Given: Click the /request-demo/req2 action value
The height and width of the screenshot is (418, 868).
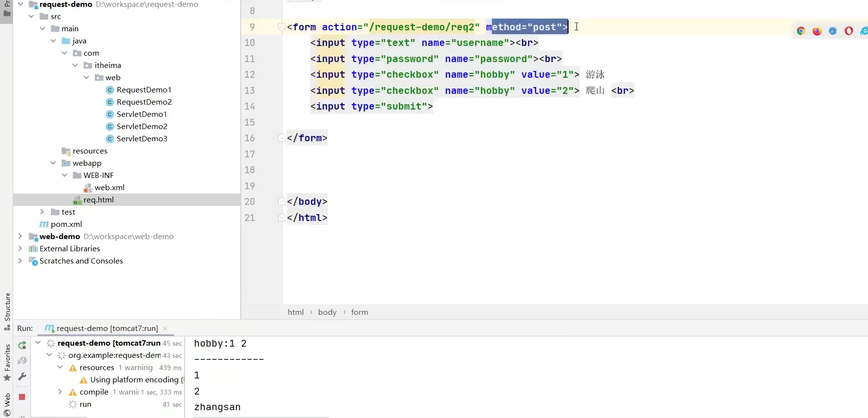Looking at the screenshot, I should click(422, 27).
